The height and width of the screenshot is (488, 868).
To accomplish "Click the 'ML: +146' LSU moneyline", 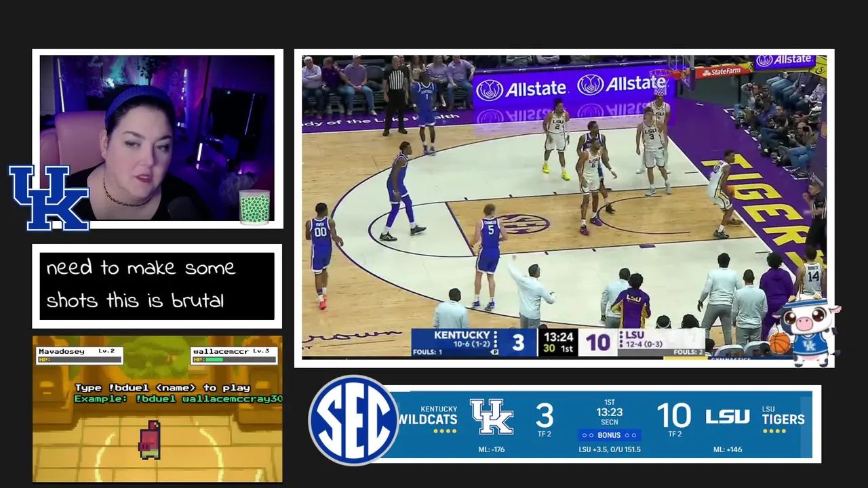I will [728, 449].
